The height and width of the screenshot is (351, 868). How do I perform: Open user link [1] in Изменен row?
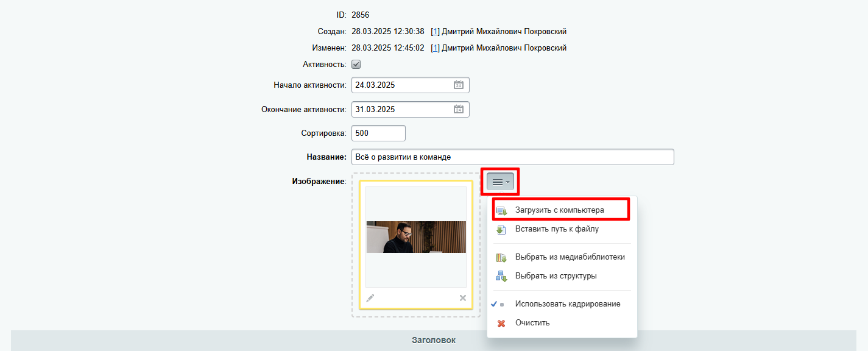[x=435, y=48]
